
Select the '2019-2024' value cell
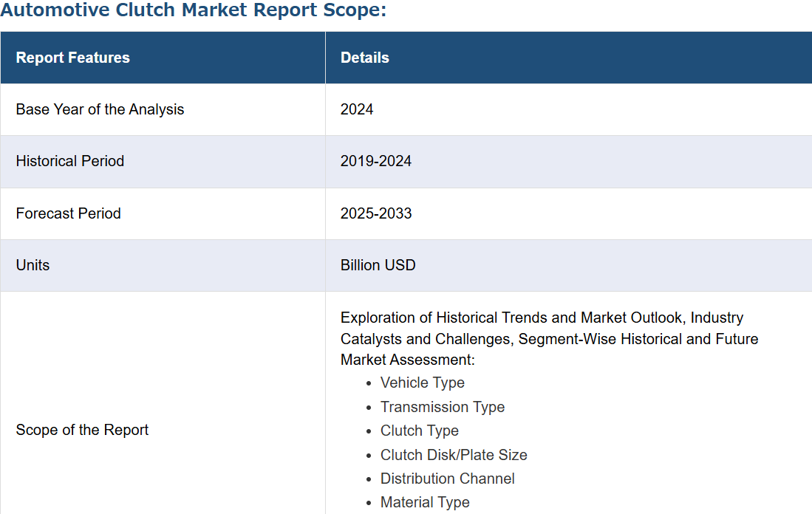pos(569,162)
